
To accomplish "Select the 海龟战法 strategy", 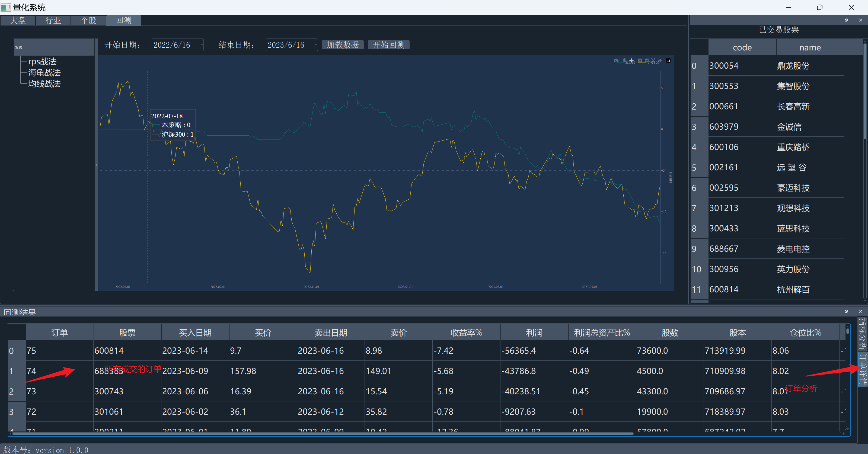I will click(44, 72).
